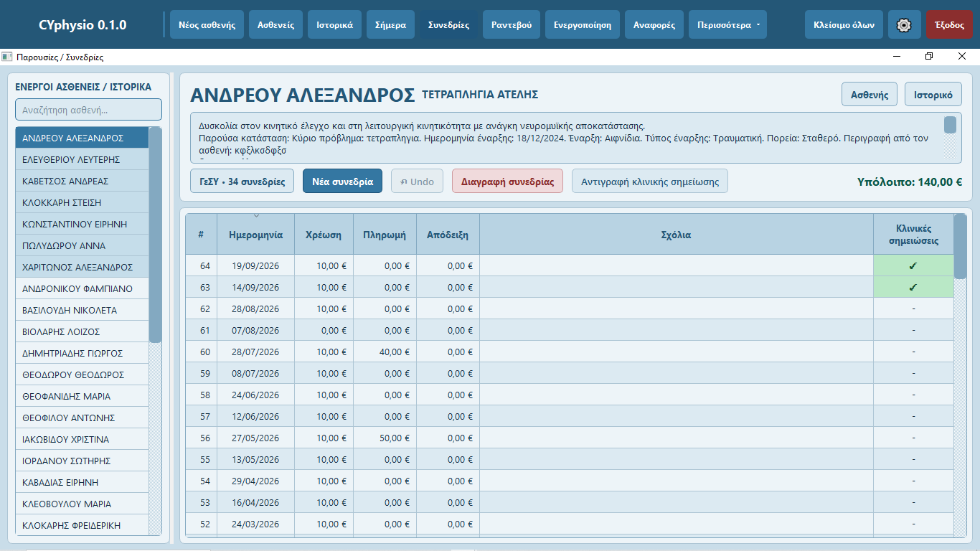The width and height of the screenshot is (980, 551).
Task: Click the Σχόλια column header
Action: (x=676, y=235)
